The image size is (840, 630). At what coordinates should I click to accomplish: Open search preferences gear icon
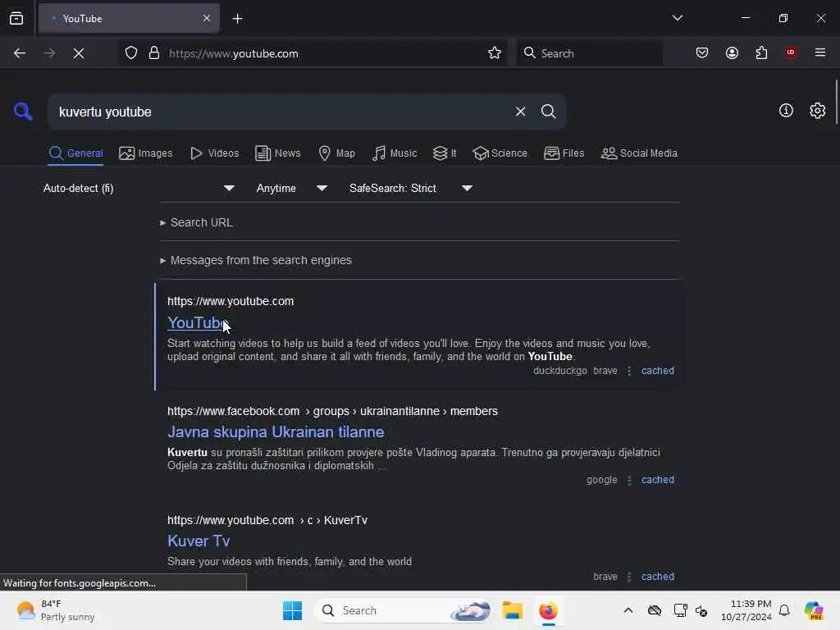(x=818, y=111)
